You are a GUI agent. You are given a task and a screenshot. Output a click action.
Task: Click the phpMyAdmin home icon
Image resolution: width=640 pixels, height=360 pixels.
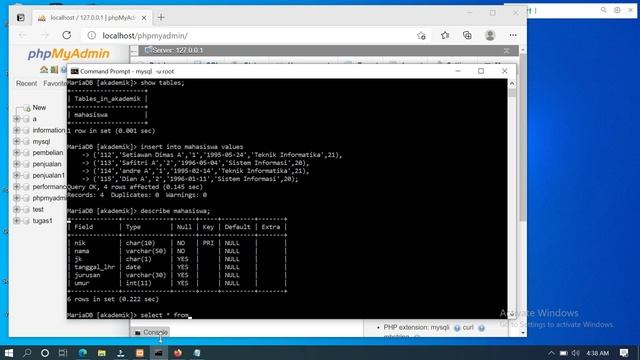[44, 70]
